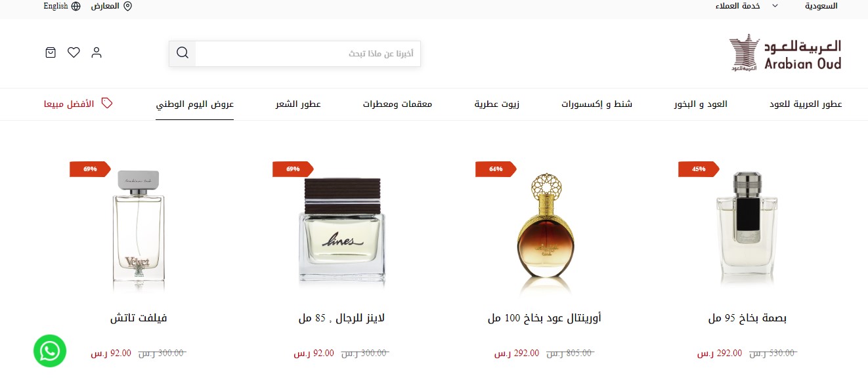Click the map pin icon beside المعارض
The height and width of the screenshot is (383, 868).
point(127,6)
